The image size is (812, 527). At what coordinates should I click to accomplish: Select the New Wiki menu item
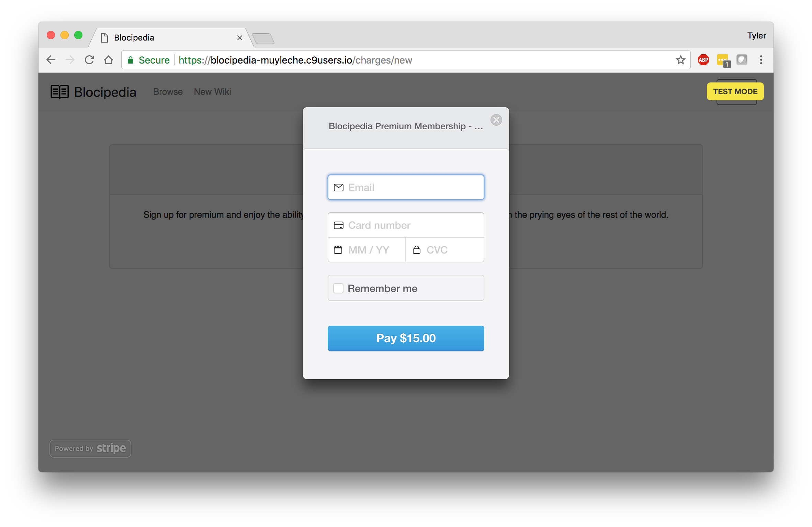point(212,92)
